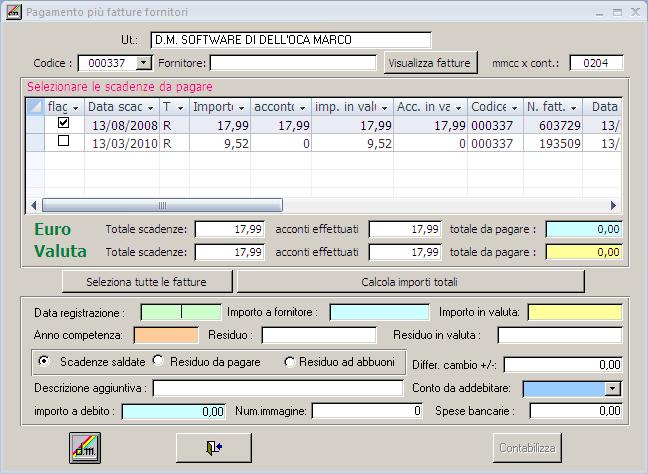The image size is (648, 474).
Task: Click the Valuta acconti effettuati field
Action: point(405,252)
